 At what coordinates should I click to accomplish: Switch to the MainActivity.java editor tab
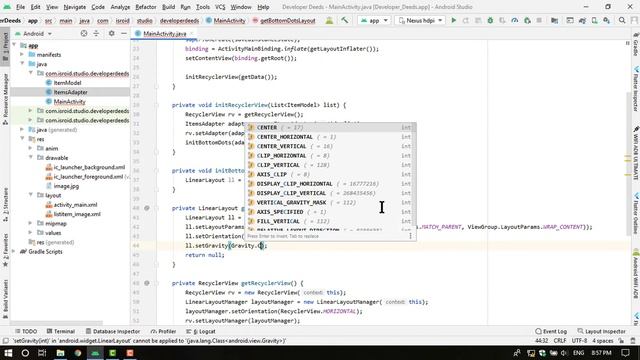[164, 34]
